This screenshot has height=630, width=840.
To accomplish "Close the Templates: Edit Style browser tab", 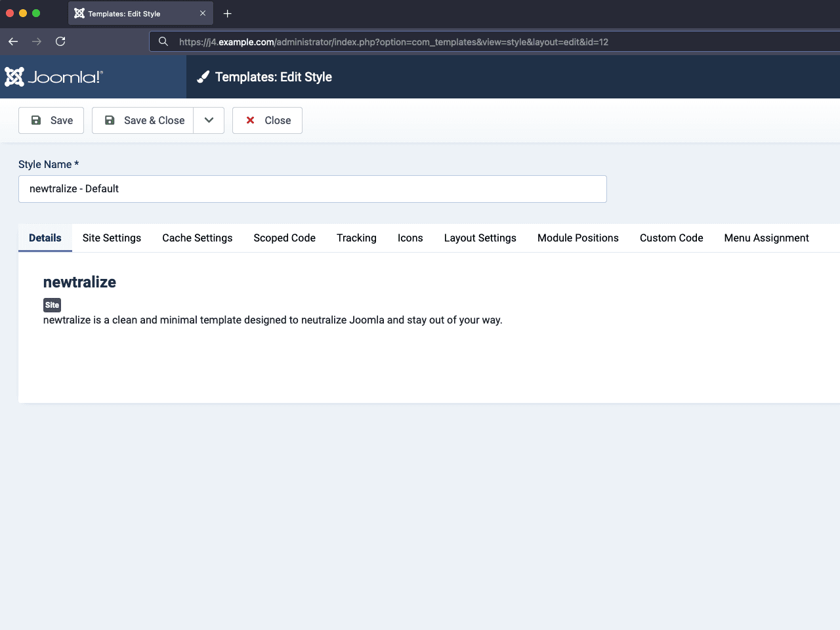I will coord(203,13).
